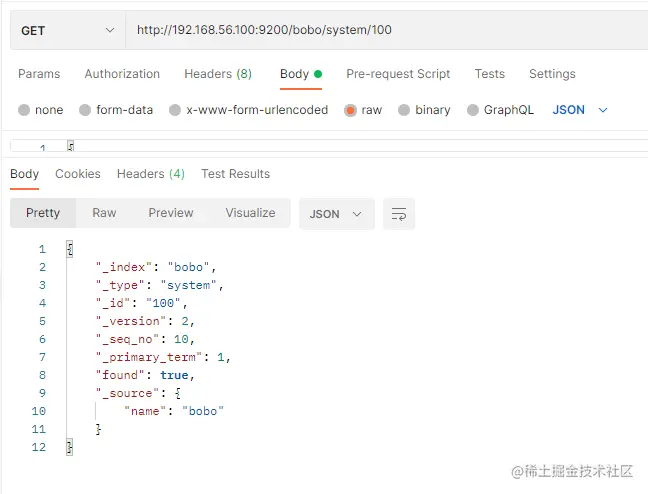648x494 pixels.
Task: Open the response JSON format dropdown
Action: 336,214
